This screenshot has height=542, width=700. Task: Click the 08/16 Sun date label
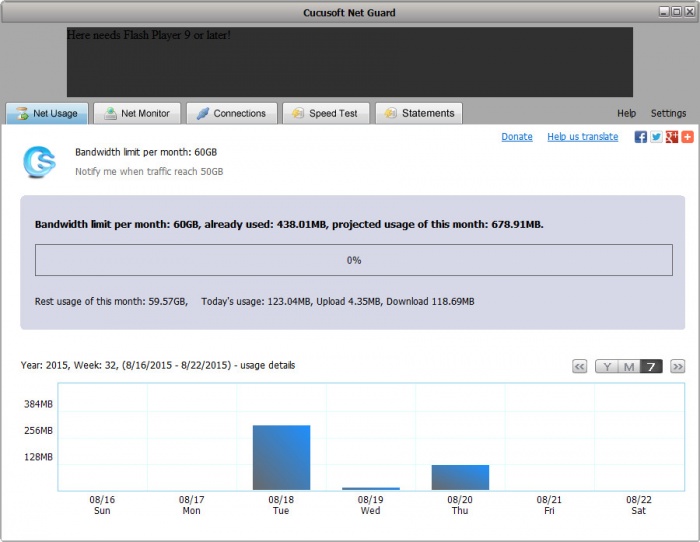click(x=102, y=505)
